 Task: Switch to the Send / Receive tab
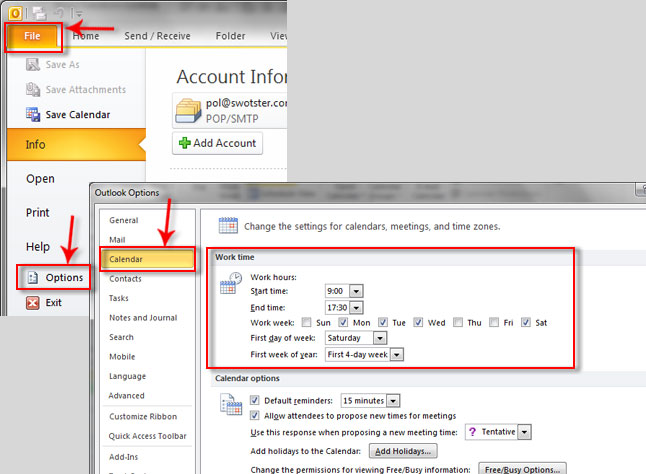(x=157, y=36)
